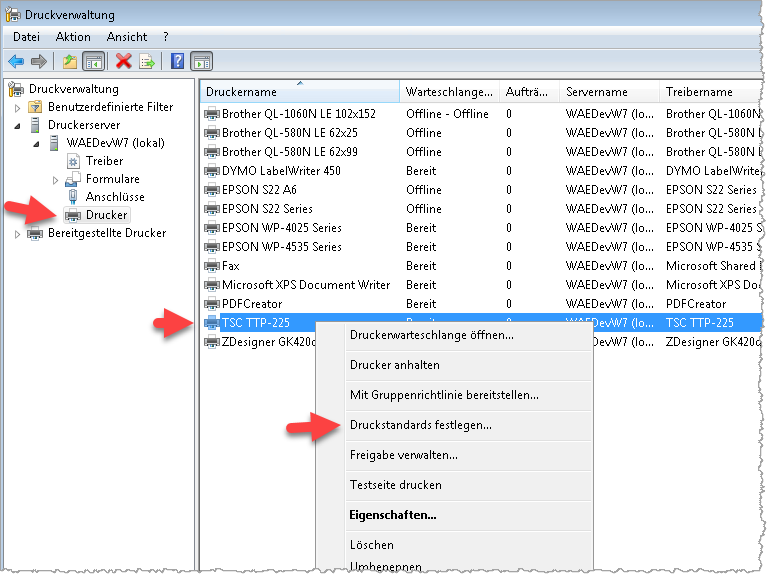Select the Druckverwaltung root node

point(73,89)
